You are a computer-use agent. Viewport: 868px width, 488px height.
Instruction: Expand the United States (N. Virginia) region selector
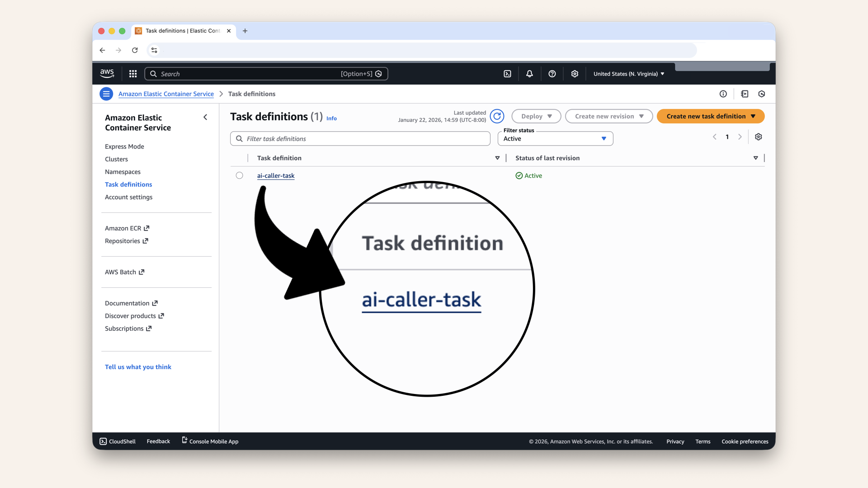628,74
